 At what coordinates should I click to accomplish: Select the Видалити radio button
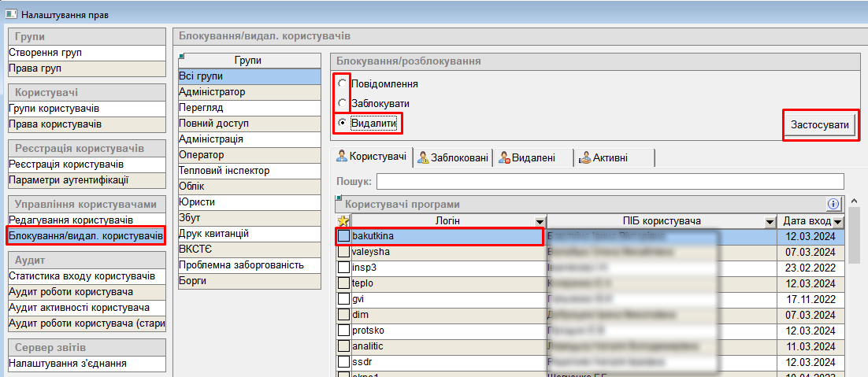[x=342, y=123]
